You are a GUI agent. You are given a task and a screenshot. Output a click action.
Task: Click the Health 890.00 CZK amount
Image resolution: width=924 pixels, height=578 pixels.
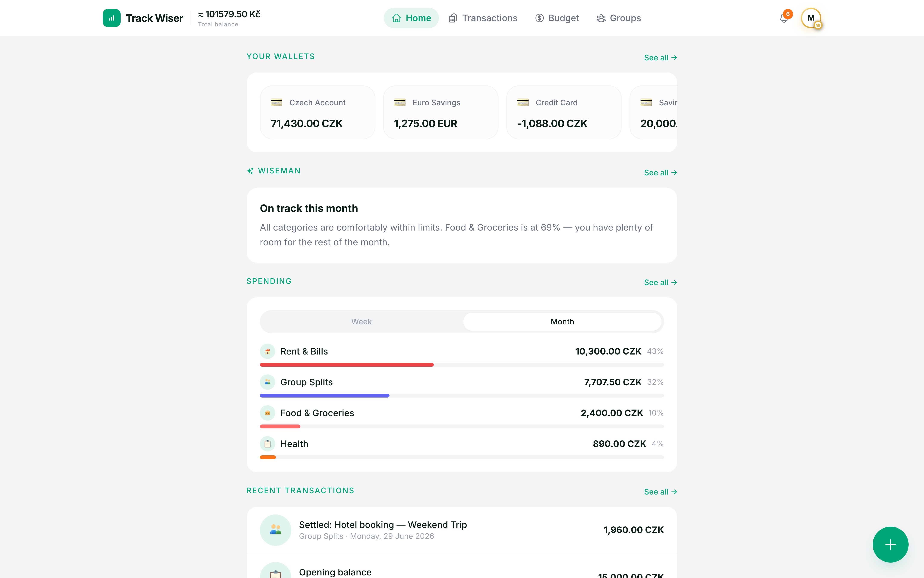point(619,444)
